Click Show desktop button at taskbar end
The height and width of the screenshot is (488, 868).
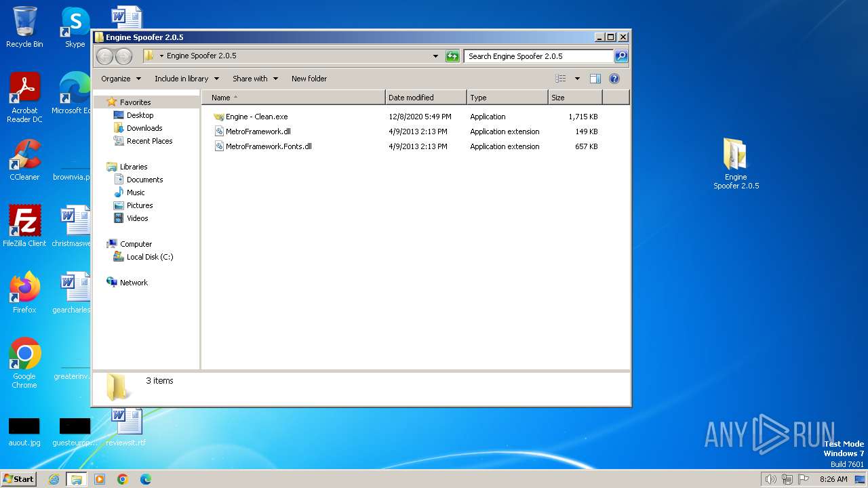coord(861,479)
